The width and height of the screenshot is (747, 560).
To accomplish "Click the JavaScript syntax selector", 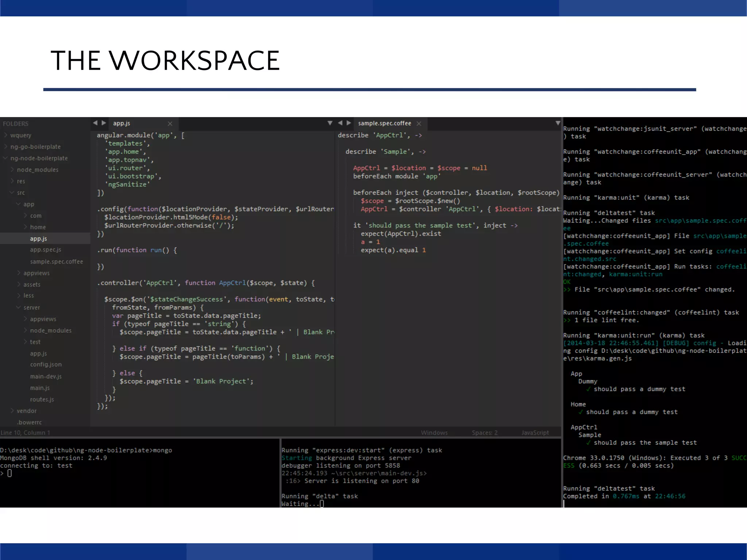I will click(x=535, y=432).
